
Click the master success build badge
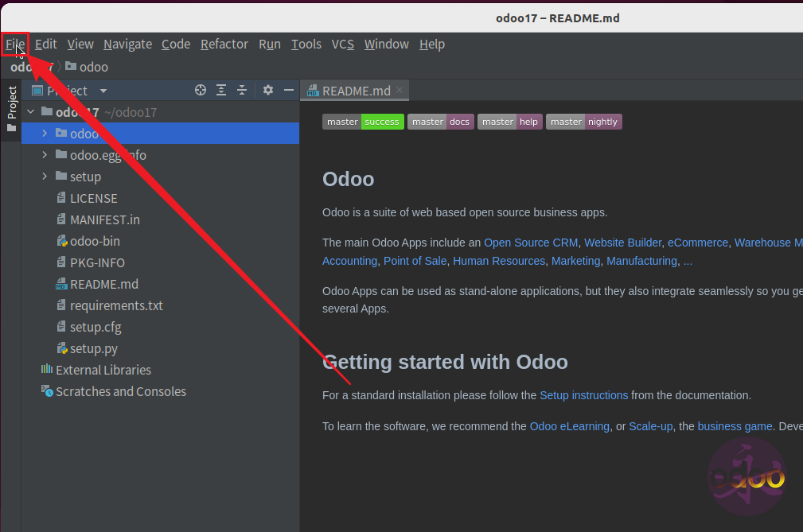(363, 122)
